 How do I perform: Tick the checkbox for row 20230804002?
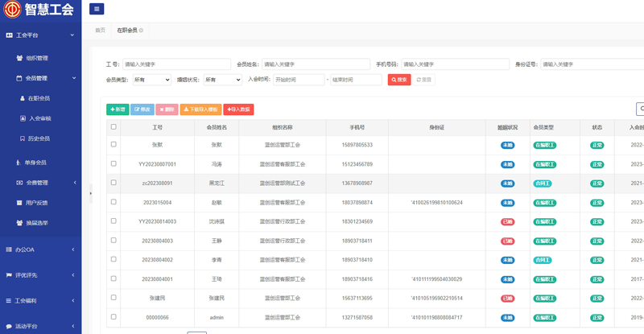point(114,259)
